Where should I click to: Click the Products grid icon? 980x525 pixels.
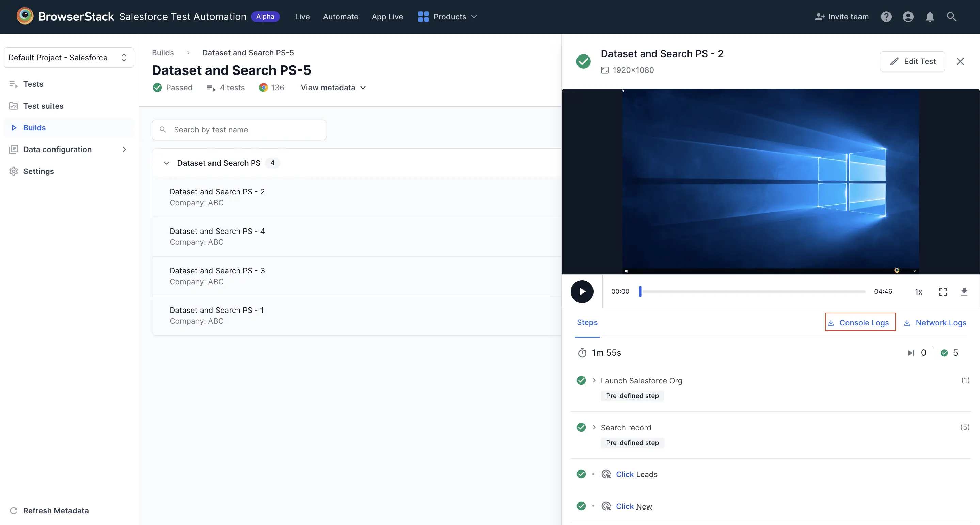(423, 17)
